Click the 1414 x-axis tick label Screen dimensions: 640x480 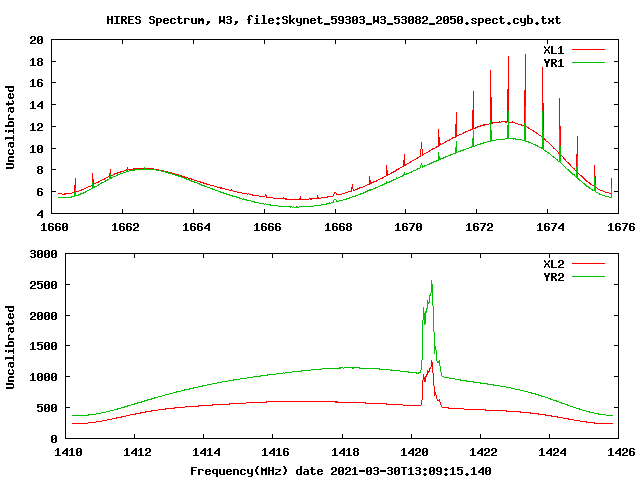click(206, 452)
